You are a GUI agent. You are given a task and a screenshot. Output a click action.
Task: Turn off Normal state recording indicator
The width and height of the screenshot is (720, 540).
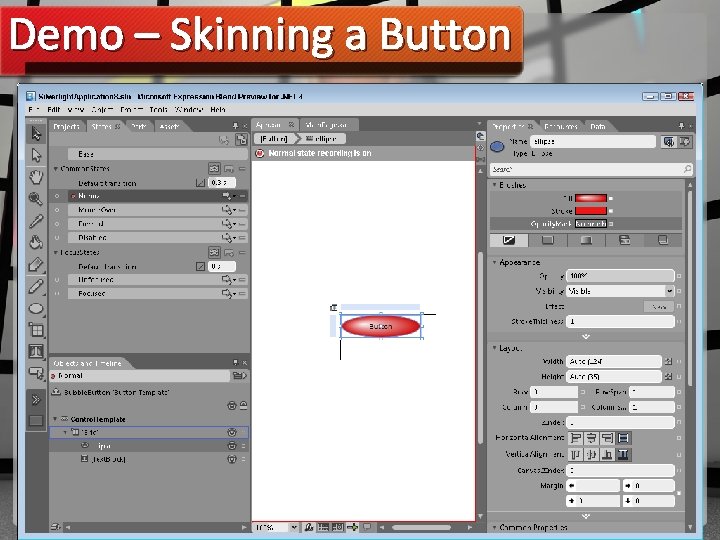260,153
